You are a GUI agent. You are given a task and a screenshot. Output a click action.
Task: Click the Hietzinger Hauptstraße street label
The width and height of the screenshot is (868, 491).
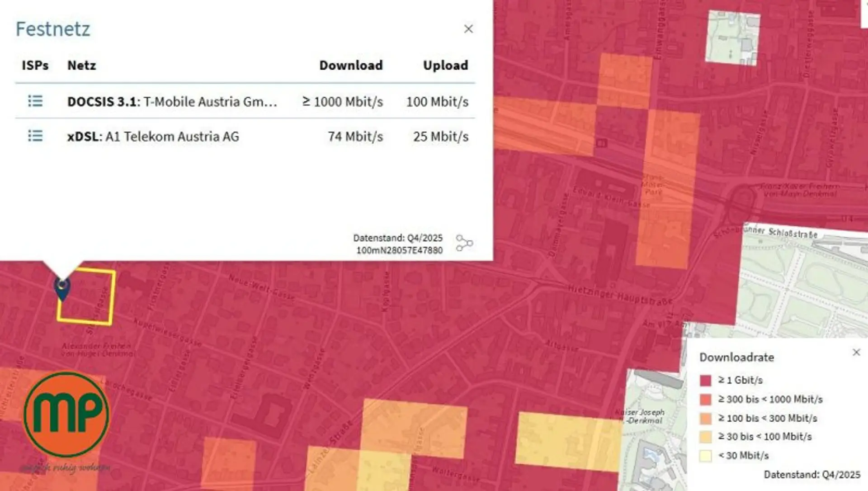tap(620, 295)
